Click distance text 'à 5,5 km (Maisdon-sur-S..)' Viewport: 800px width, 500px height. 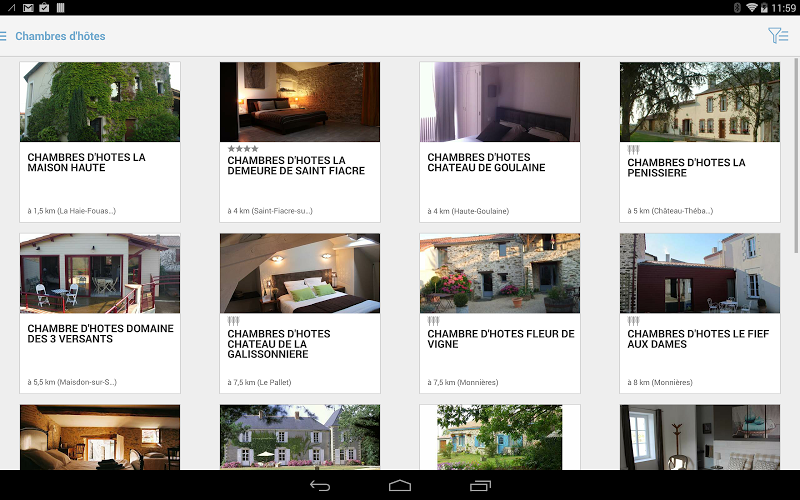[x=72, y=382]
